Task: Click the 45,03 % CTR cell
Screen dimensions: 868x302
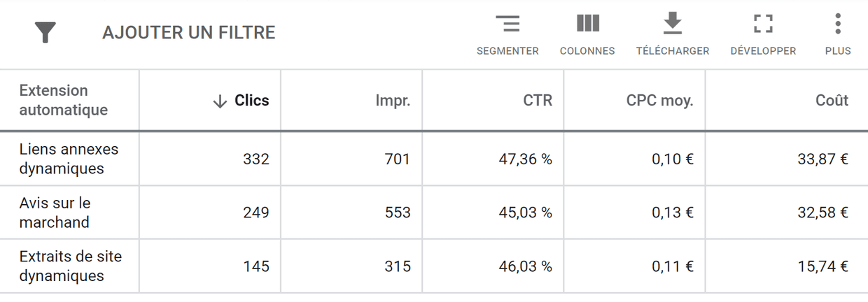Action: (x=525, y=213)
